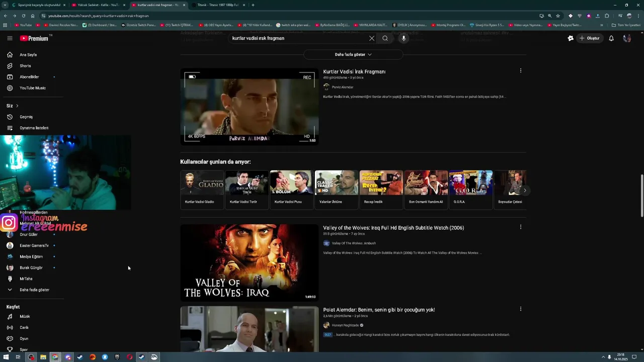Open the Medya Eğitim subscription
Screen dimensions: 644x362
32,256
